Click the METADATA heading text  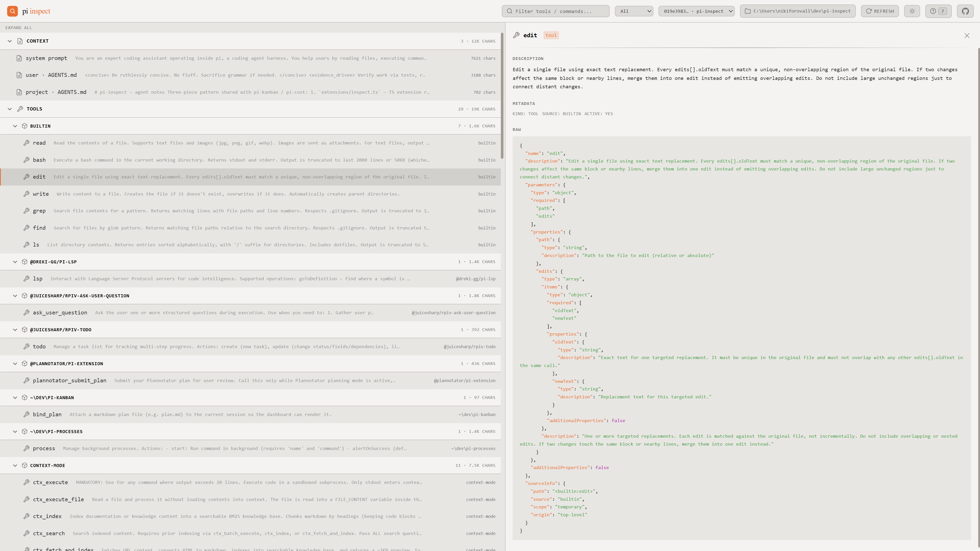[524, 103]
